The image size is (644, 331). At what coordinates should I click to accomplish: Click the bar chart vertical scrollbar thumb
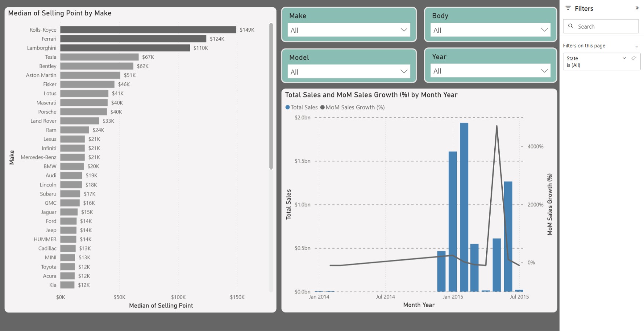pos(271,96)
